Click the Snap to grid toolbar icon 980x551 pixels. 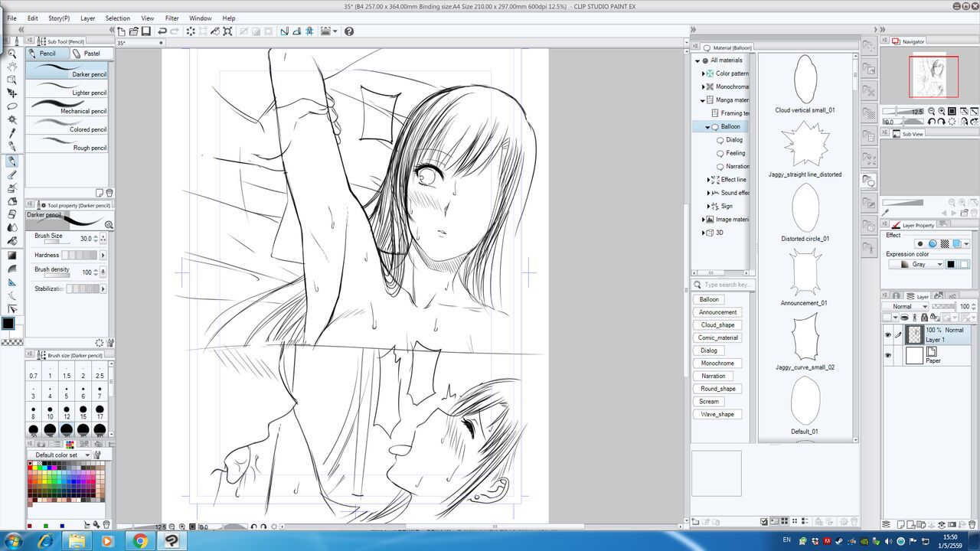pyautogui.click(x=309, y=31)
